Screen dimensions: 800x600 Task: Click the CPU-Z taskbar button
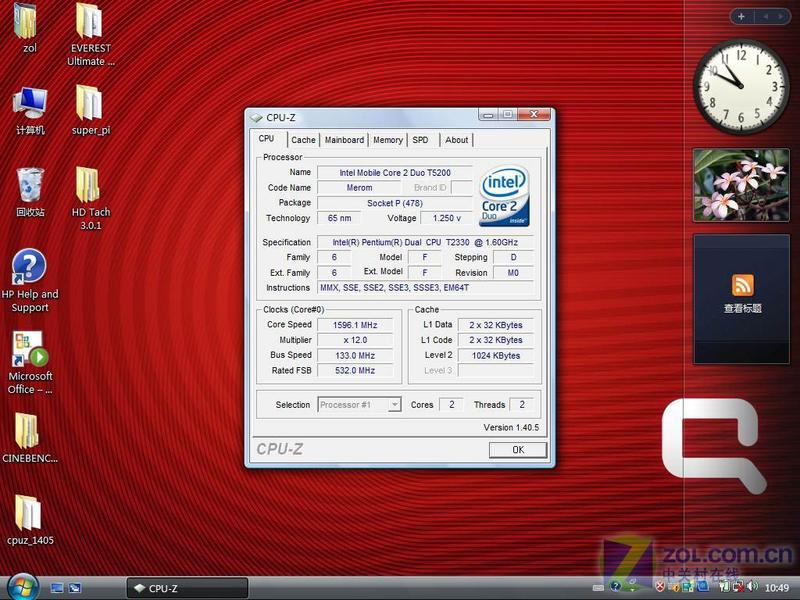[x=187, y=588]
